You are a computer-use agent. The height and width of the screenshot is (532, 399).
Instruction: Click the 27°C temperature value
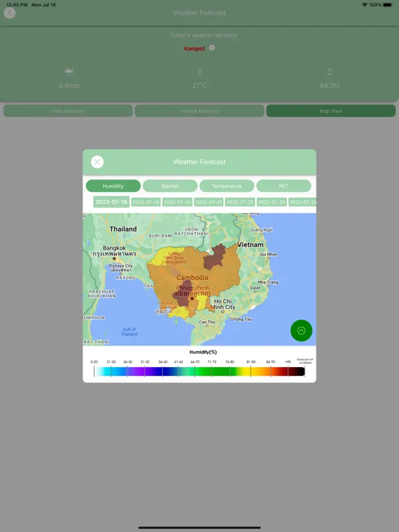pos(199,85)
